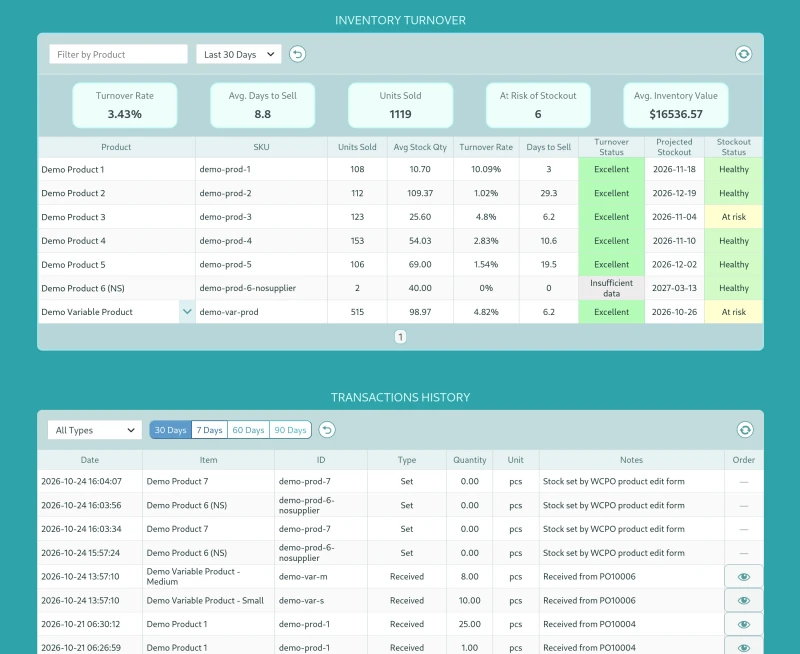Refresh the Transactions History panel

click(745, 430)
